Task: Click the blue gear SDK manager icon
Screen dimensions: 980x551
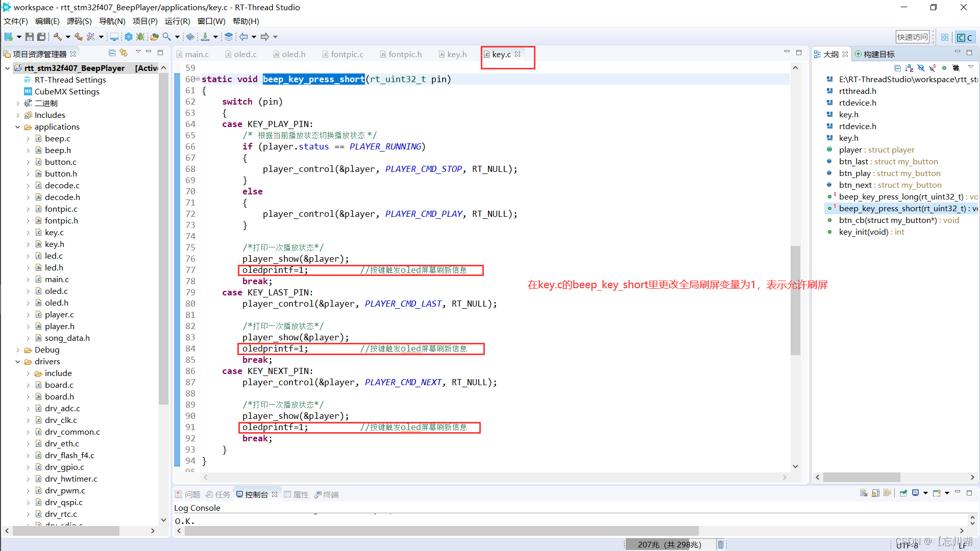Action: point(128,37)
